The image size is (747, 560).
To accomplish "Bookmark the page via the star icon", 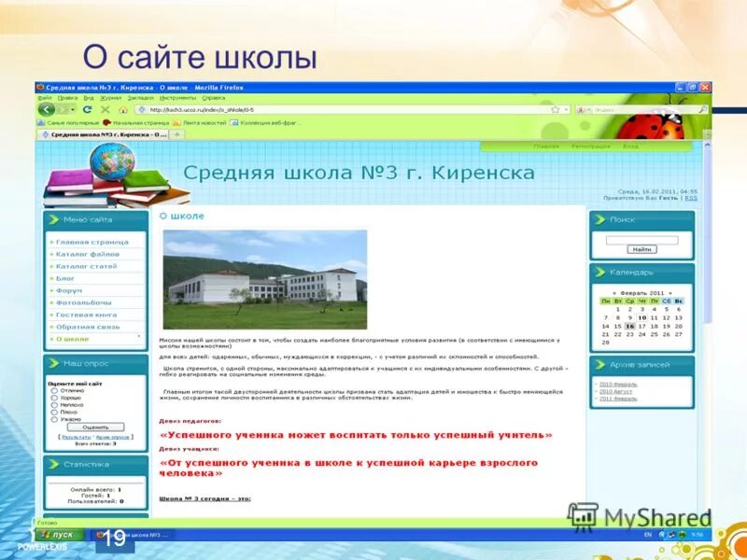I will pyautogui.click(x=555, y=109).
